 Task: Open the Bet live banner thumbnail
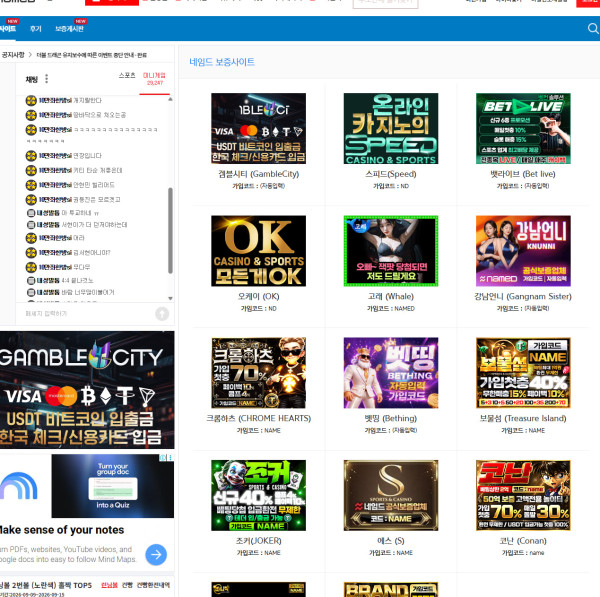(x=523, y=128)
